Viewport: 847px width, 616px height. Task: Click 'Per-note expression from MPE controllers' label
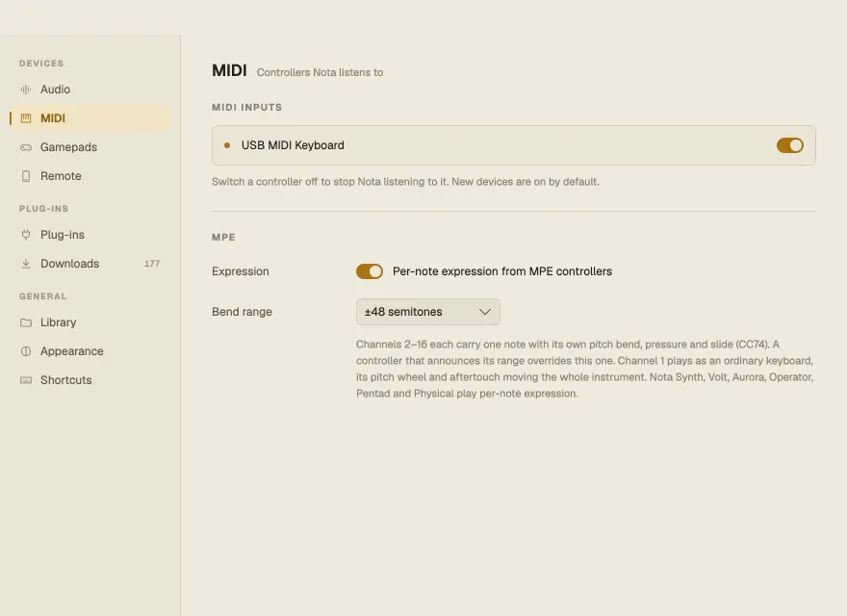(502, 271)
